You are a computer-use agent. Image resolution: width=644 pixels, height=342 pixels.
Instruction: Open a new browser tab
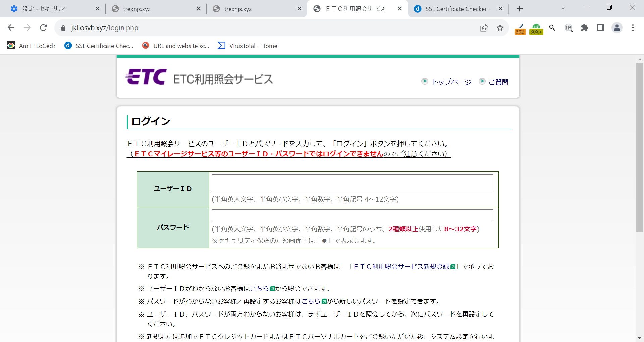point(520,9)
